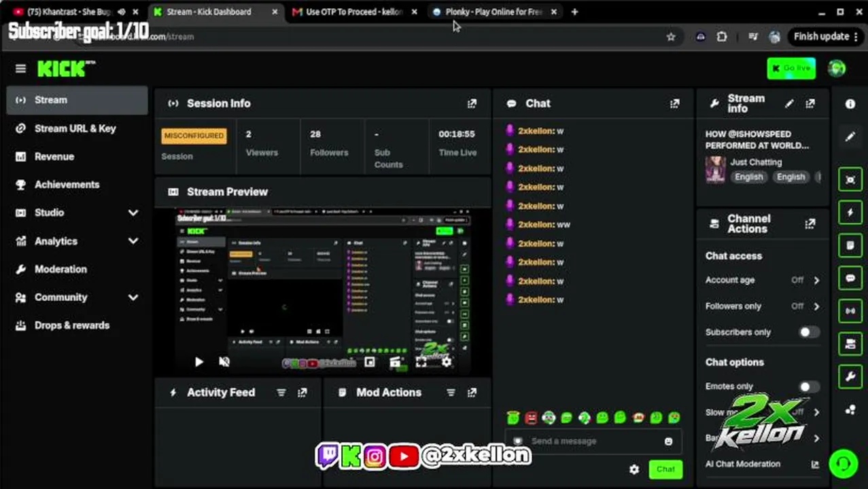Open the green headset support button

click(x=844, y=464)
